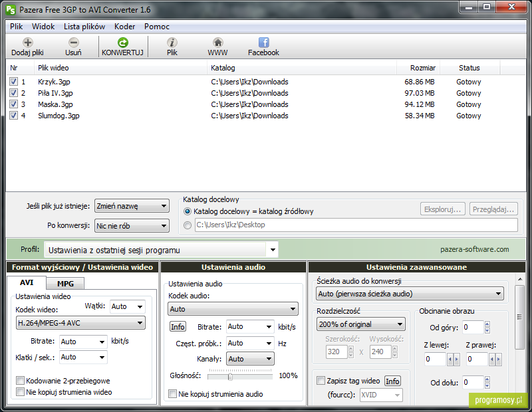
Task: Click Info button next to Zapisz tag wideo
Action: point(392,381)
